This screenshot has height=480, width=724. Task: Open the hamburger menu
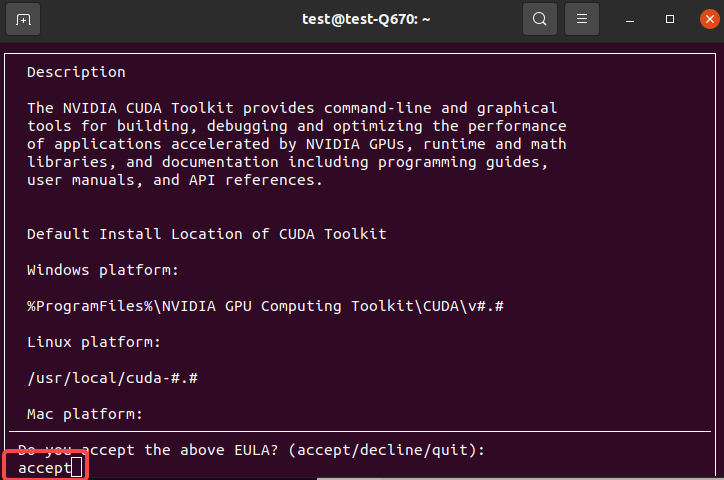click(582, 19)
